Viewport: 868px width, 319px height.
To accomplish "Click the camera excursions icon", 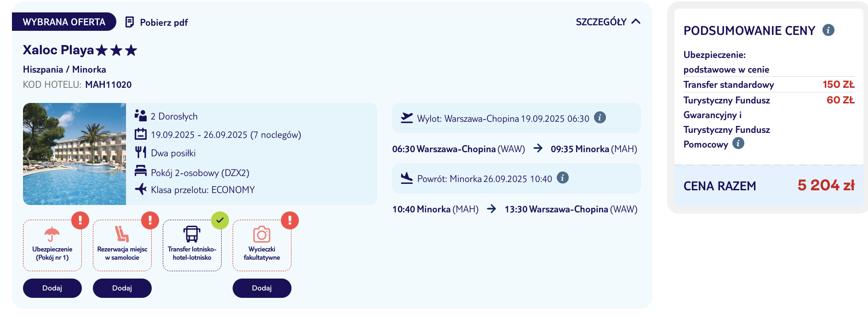I will [262, 234].
